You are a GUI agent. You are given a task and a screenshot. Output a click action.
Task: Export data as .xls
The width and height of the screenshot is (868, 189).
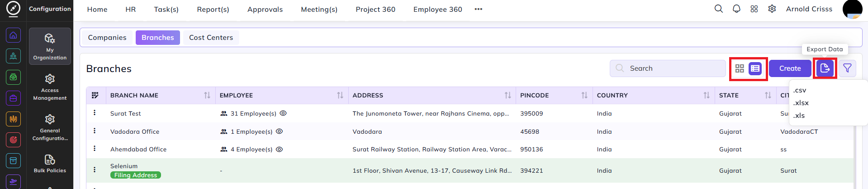pyautogui.click(x=799, y=116)
